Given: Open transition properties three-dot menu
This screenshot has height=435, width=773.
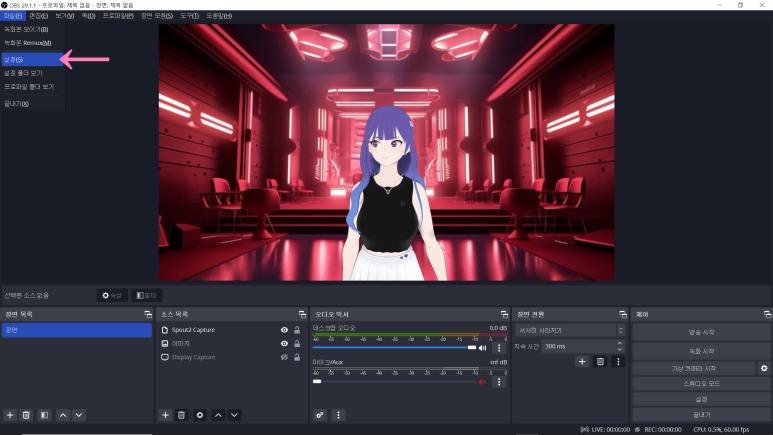Looking at the screenshot, I should (x=618, y=362).
